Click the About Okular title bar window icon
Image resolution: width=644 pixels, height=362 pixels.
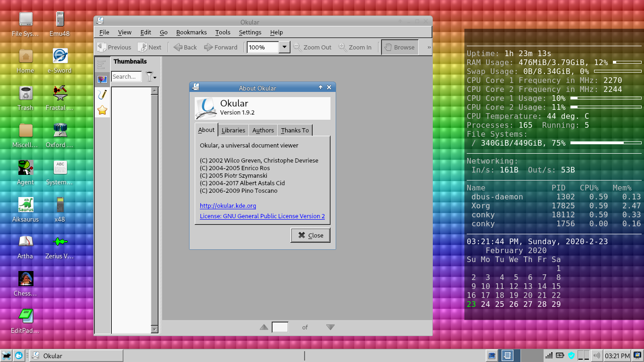(x=196, y=87)
